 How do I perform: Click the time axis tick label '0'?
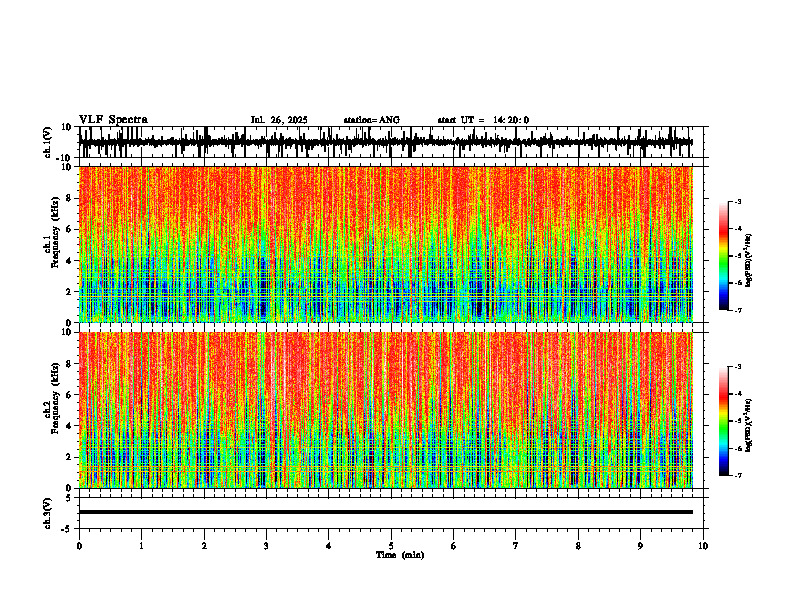(x=79, y=546)
